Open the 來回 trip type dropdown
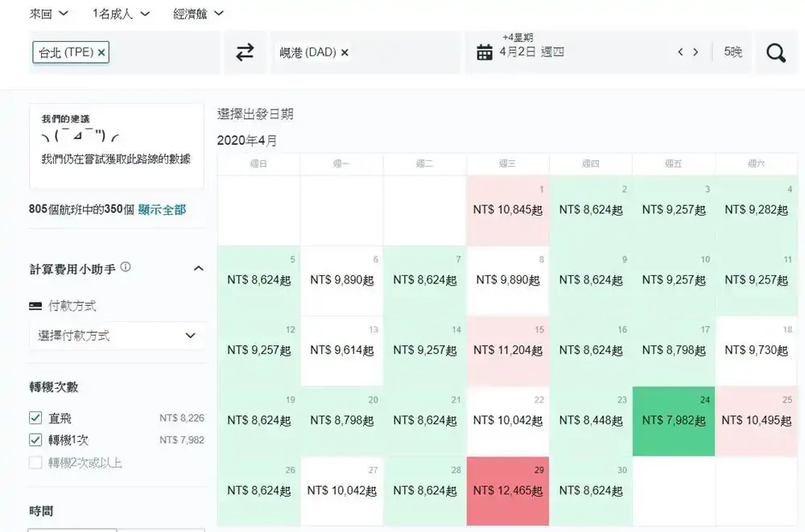The width and height of the screenshot is (805, 532). pyautogui.click(x=48, y=14)
